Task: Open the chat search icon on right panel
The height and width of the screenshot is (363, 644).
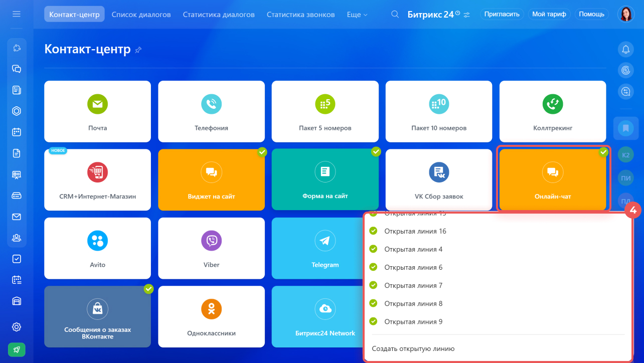Action: pyautogui.click(x=625, y=91)
